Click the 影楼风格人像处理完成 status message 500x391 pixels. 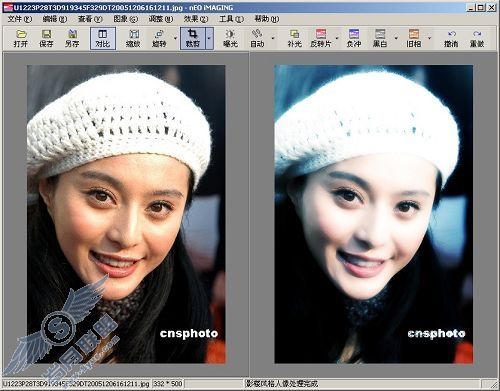pos(282,384)
